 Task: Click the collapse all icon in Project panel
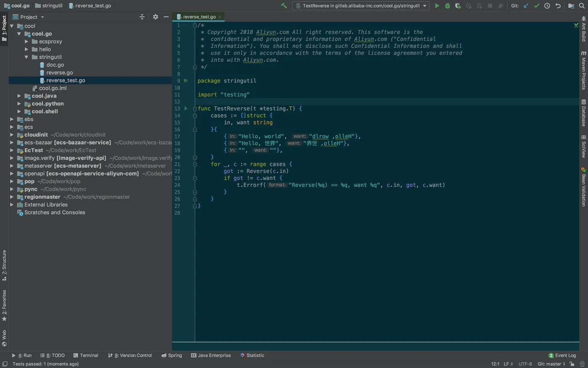142,17
